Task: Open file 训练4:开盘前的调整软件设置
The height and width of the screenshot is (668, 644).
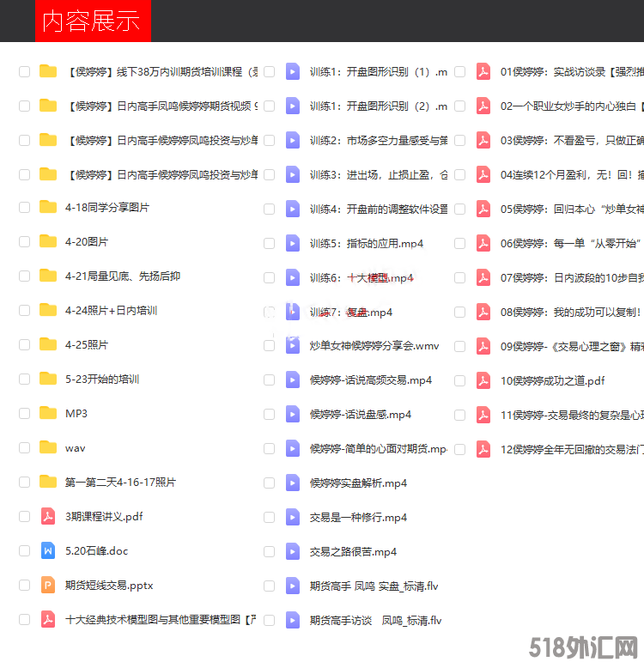Action: pos(378,210)
